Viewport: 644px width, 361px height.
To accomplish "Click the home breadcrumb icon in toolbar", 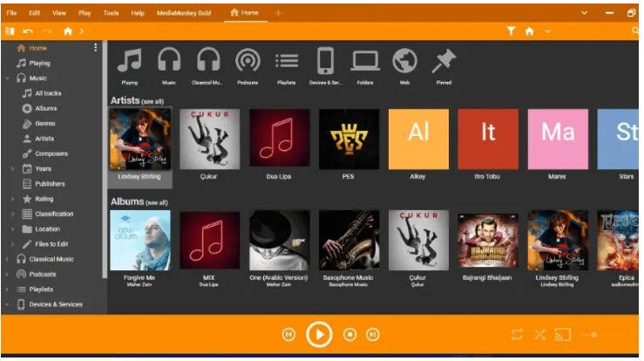I will tap(68, 31).
